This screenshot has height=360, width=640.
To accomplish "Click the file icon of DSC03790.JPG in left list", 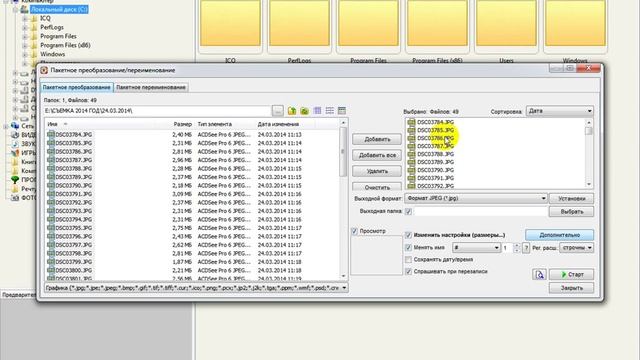I will (51, 185).
